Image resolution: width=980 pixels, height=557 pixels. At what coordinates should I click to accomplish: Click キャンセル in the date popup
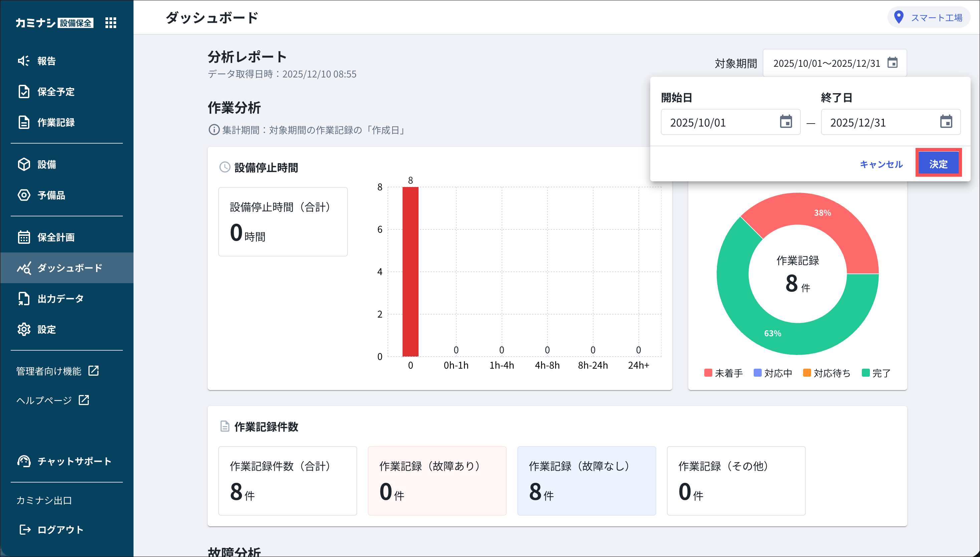pos(881,164)
